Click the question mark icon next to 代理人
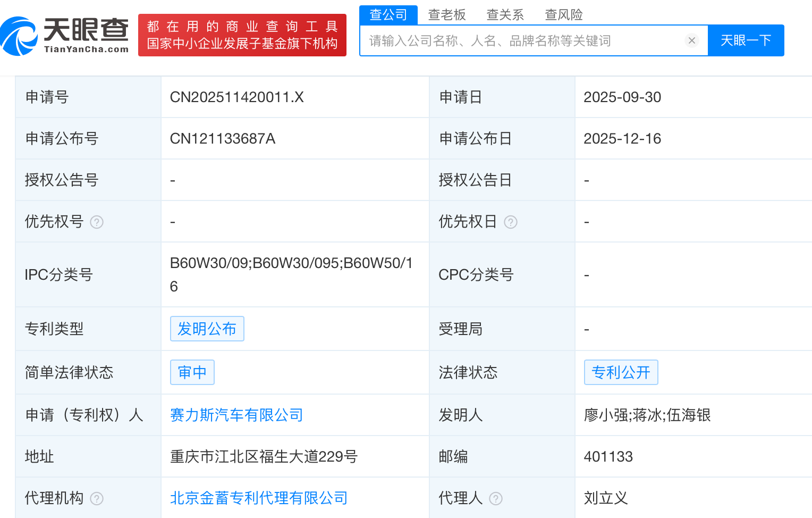812x518 pixels. point(496,499)
